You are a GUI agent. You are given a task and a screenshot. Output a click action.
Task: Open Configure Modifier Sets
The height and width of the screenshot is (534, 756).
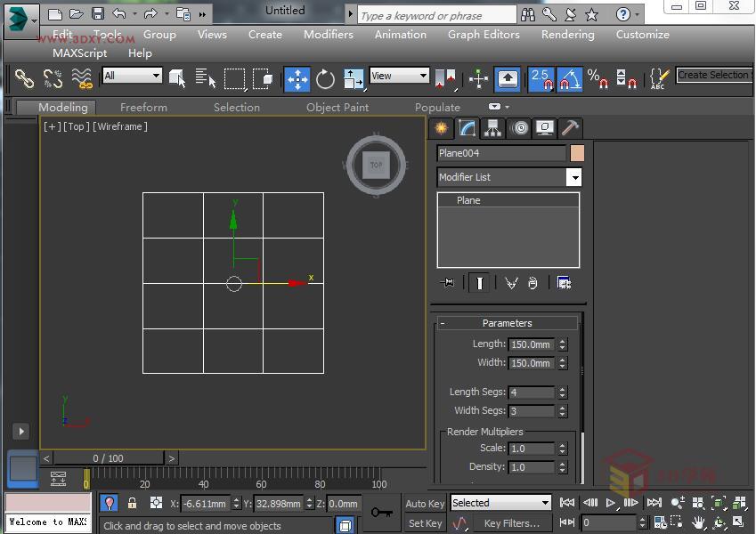coord(565,282)
